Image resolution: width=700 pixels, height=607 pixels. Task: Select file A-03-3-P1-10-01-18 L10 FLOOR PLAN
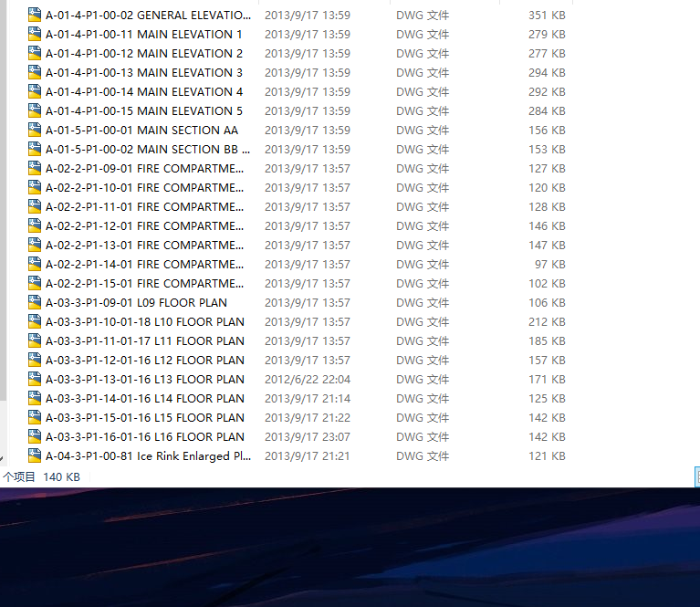[x=145, y=322]
